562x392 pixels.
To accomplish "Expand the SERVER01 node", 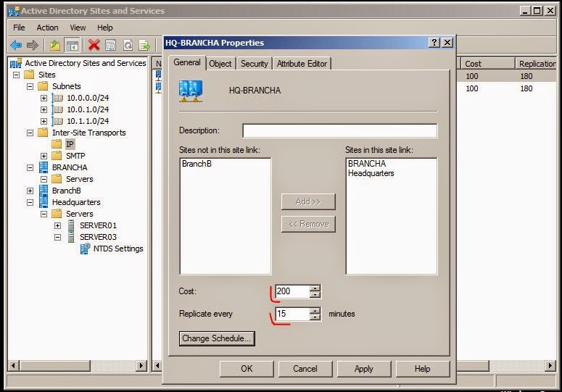I will coord(57,225).
